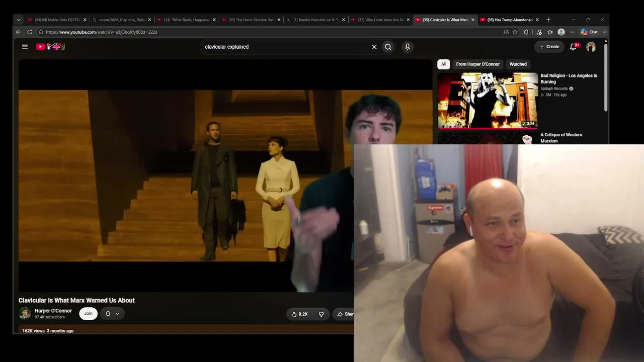Run search with the magnifier button
Image resolution: width=644 pixels, height=362 pixels.
pyautogui.click(x=388, y=47)
